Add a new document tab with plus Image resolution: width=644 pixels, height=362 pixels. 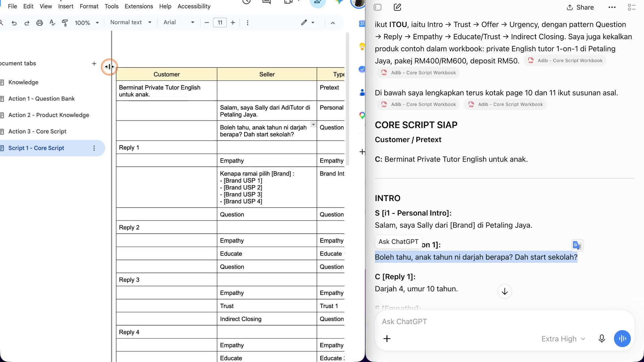tap(94, 64)
